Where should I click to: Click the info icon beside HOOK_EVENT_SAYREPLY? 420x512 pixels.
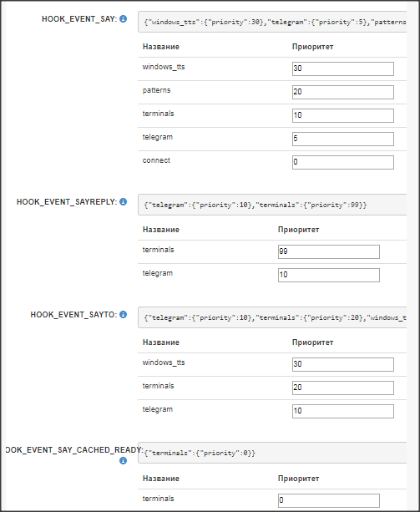click(123, 202)
